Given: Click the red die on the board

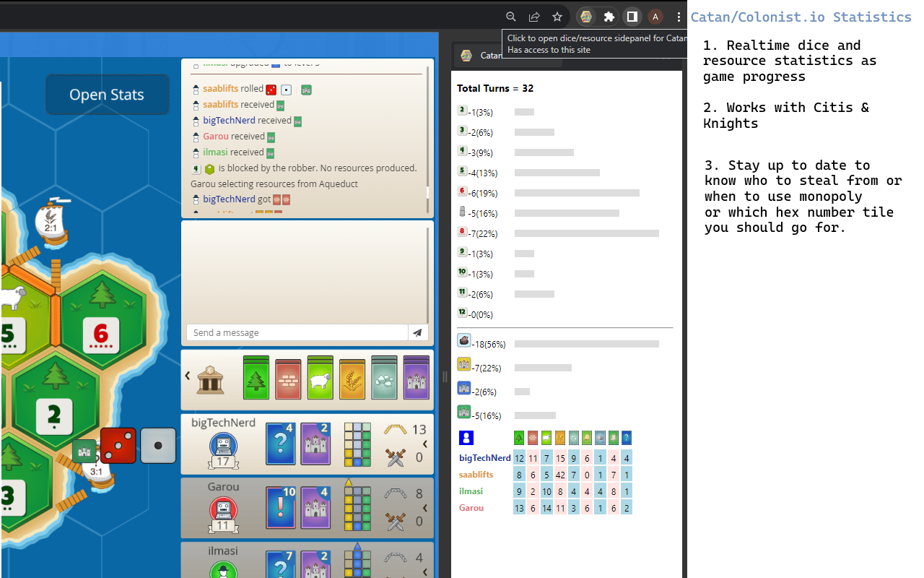Looking at the screenshot, I should click(x=118, y=445).
